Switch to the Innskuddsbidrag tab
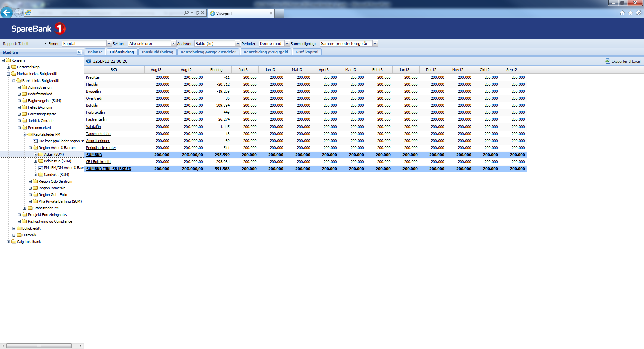This screenshot has height=349, width=644. click(x=157, y=52)
